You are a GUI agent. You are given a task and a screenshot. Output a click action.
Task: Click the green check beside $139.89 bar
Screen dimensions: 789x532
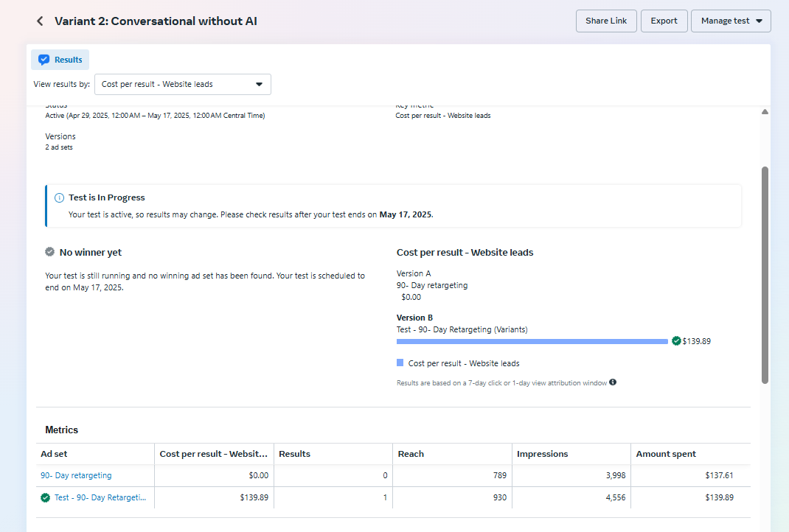(x=676, y=341)
